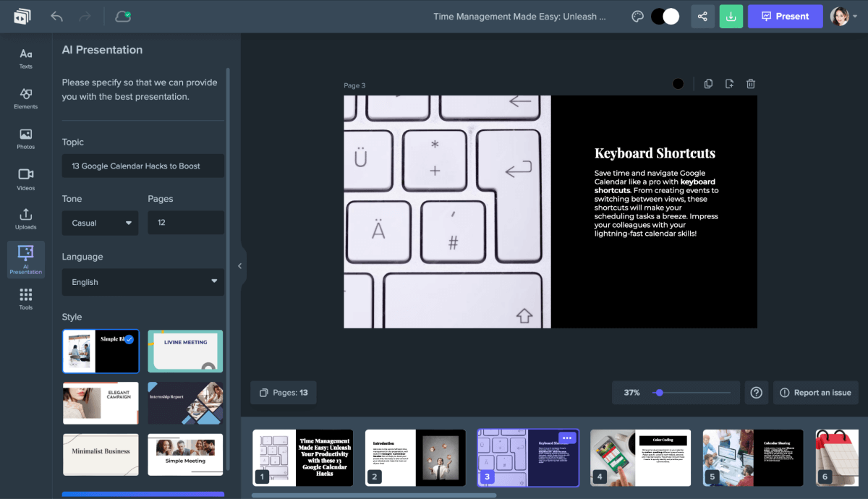
Task: Change the page background color swatch
Action: pos(678,84)
